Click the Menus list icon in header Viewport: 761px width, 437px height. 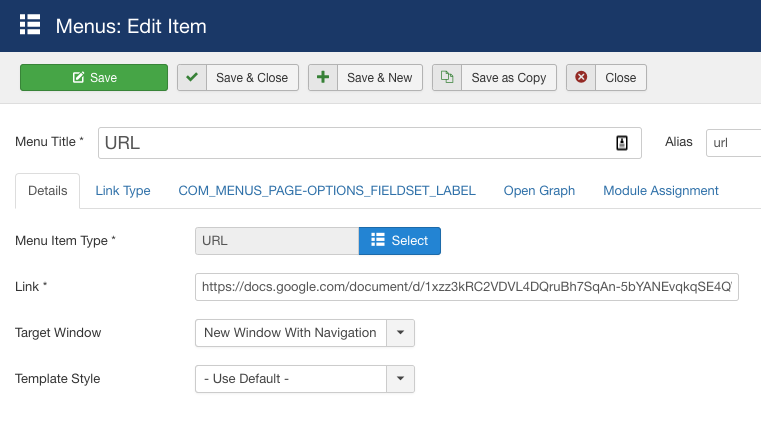30,25
